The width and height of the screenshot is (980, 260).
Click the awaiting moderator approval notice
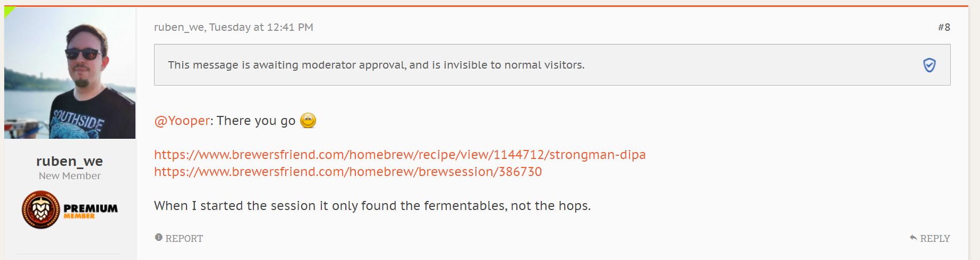click(376, 65)
